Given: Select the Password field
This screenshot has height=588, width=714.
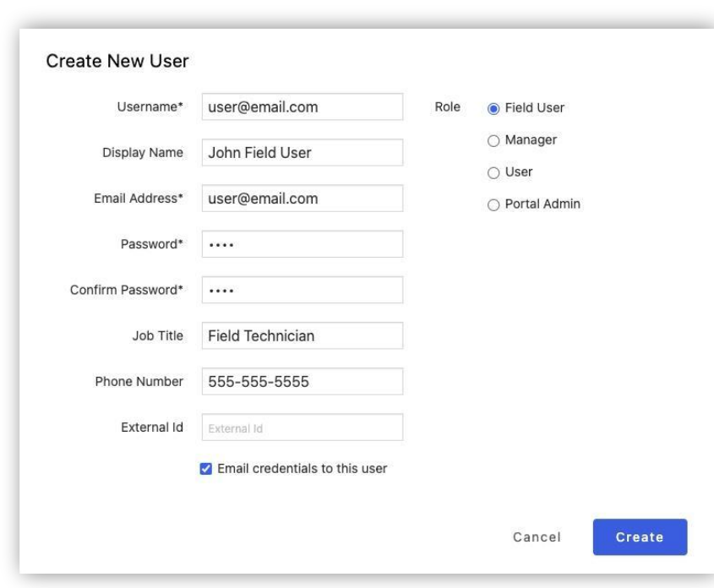Looking at the screenshot, I should [302, 244].
